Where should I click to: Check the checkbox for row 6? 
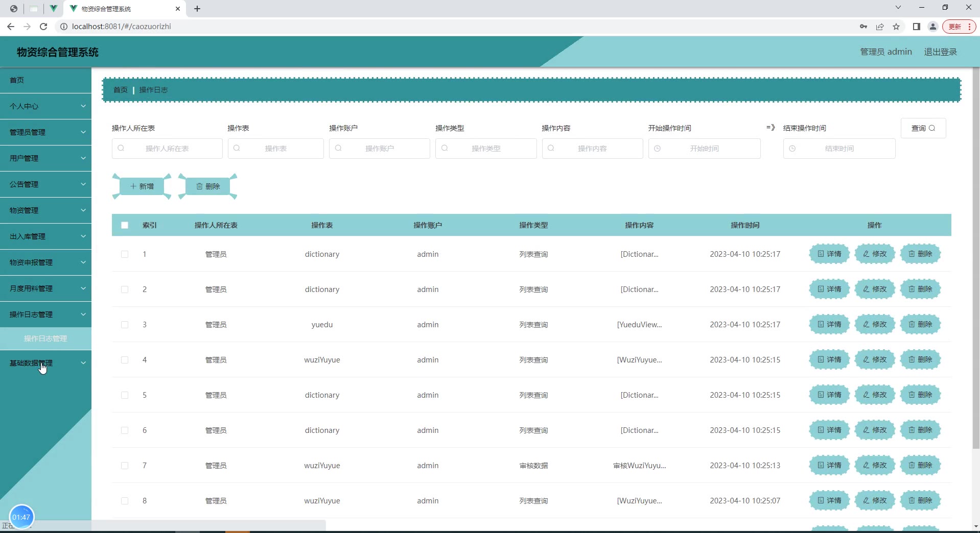(125, 430)
